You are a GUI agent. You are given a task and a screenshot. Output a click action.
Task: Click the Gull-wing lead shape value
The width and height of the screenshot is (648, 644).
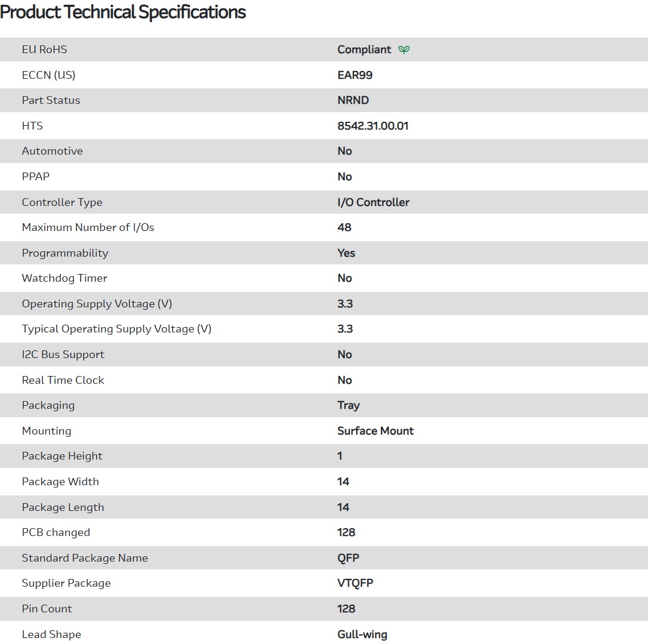point(362,634)
